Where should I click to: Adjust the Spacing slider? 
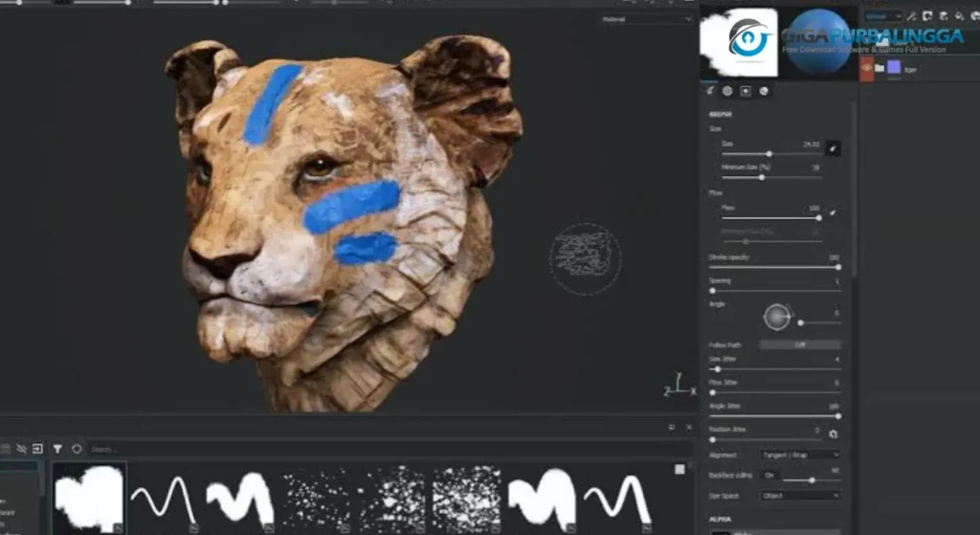(x=775, y=291)
